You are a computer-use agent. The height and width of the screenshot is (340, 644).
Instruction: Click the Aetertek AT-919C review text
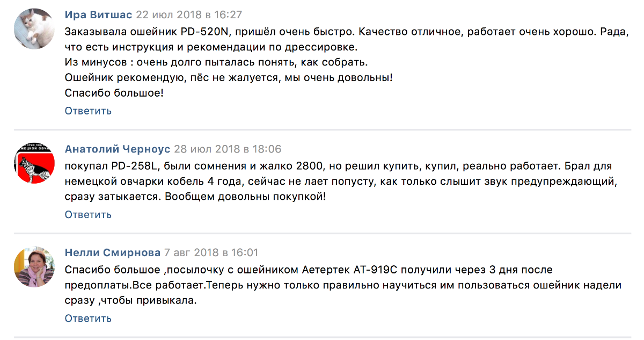[343, 285]
